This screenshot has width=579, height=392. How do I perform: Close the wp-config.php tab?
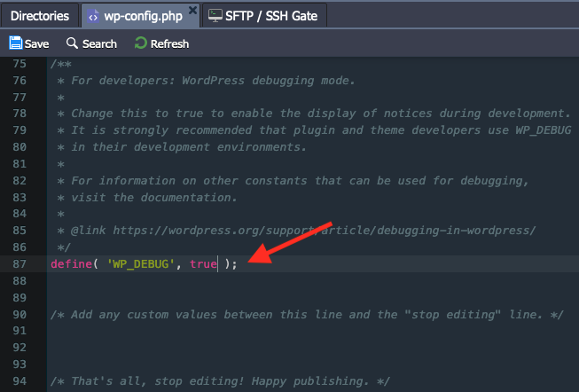(192, 11)
